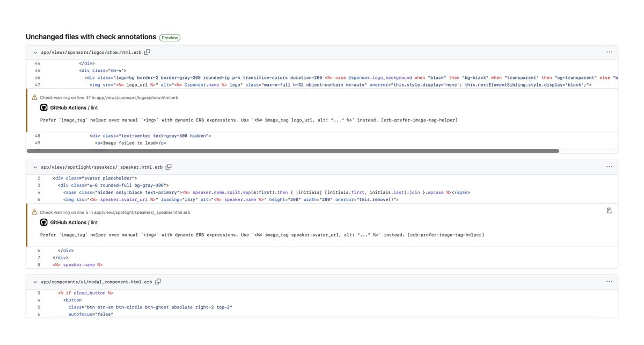Click the 'autofocus="false"' code line

tap(91, 314)
